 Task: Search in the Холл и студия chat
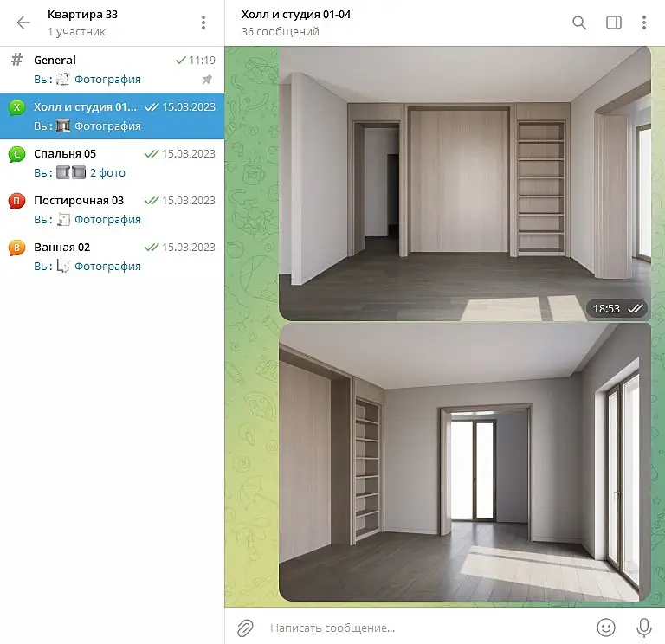tap(579, 23)
